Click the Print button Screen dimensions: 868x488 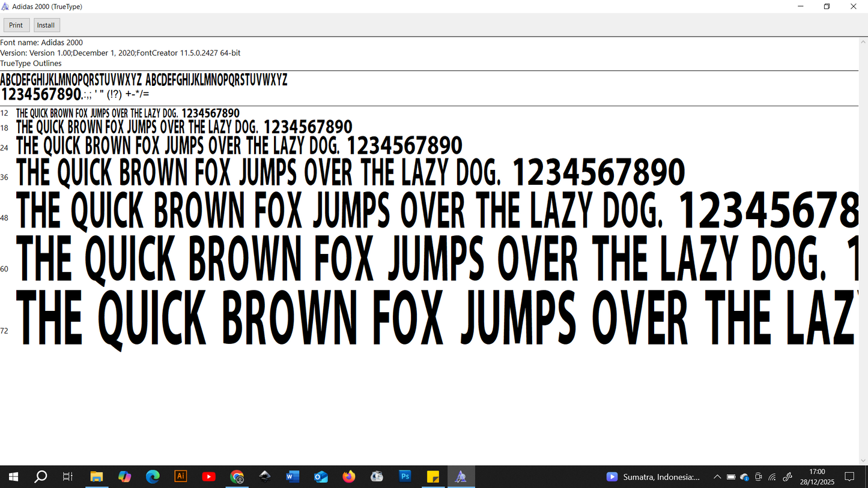click(x=16, y=25)
